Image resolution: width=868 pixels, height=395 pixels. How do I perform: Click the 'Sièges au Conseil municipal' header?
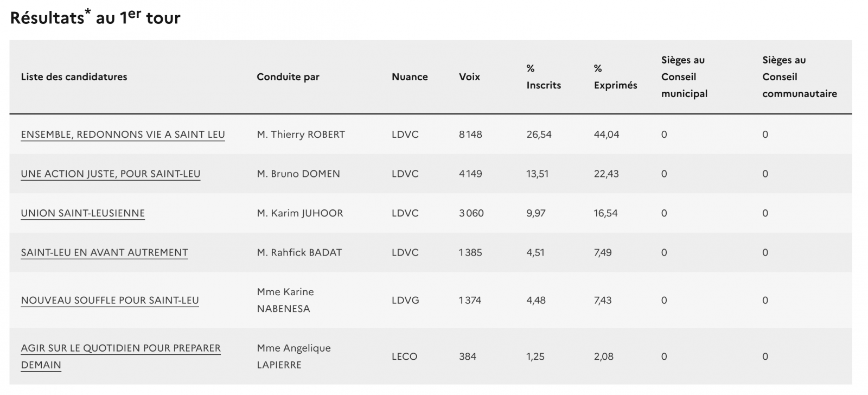pos(684,77)
